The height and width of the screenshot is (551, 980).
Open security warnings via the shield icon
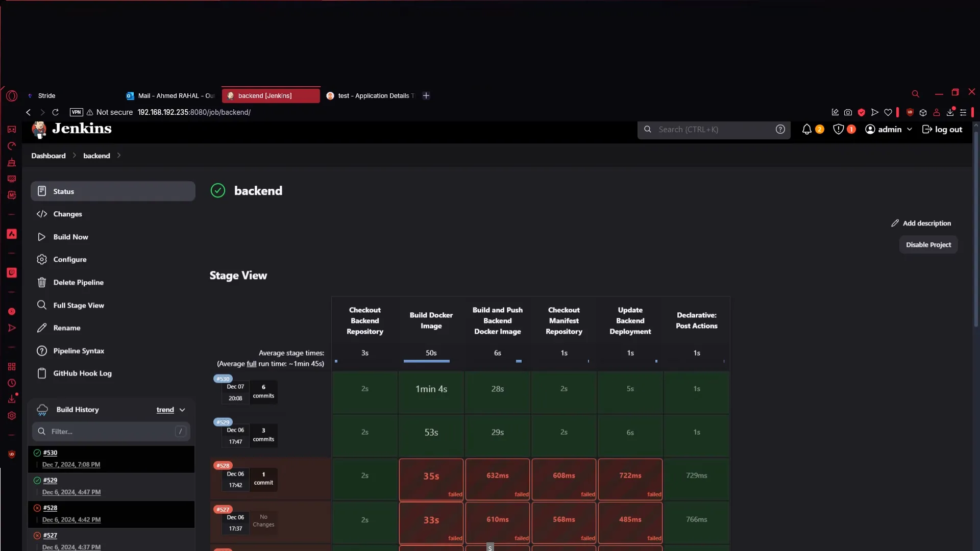coord(839,130)
